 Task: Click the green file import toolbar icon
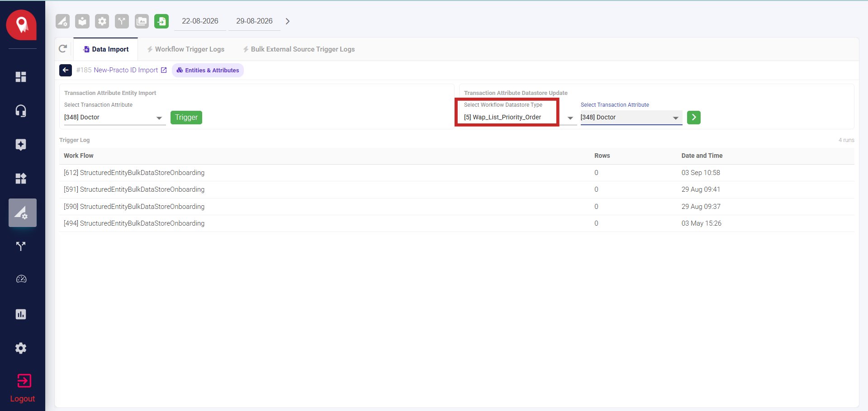pyautogui.click(x=161, y=21)
